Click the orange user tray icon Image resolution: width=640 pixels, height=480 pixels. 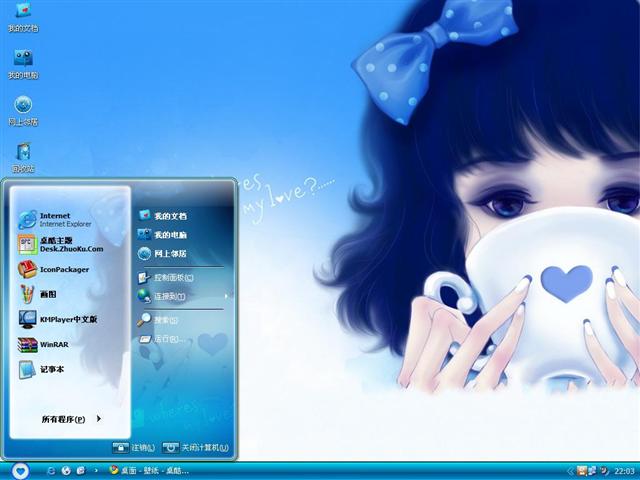tap(582, 471)
